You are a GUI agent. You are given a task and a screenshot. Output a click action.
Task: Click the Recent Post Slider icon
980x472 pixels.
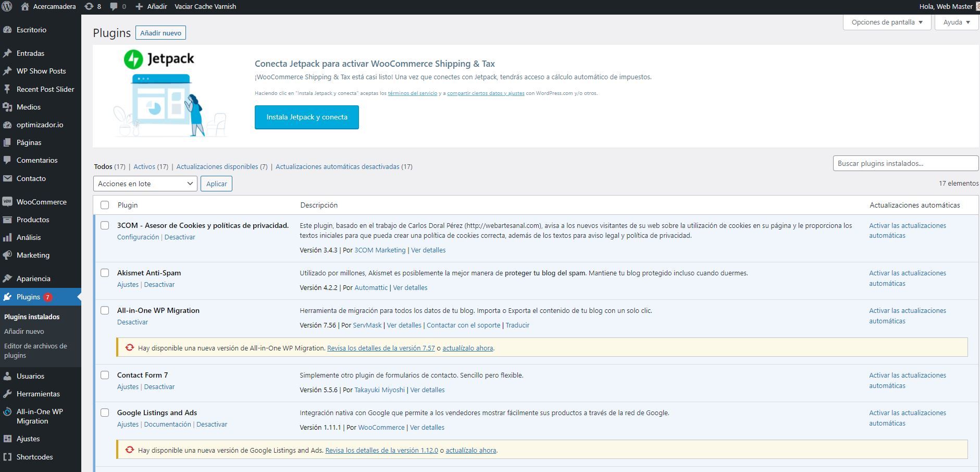click(7, 89)
